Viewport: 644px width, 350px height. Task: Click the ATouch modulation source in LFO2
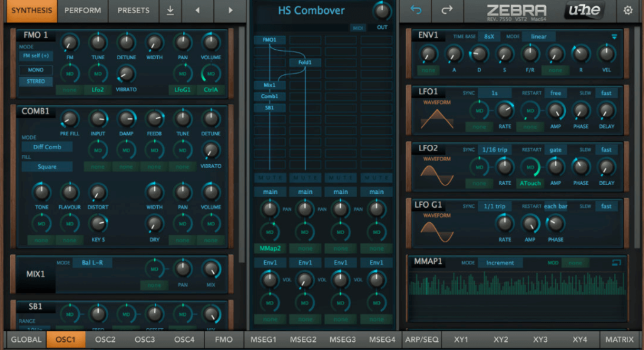coord(530,183)
